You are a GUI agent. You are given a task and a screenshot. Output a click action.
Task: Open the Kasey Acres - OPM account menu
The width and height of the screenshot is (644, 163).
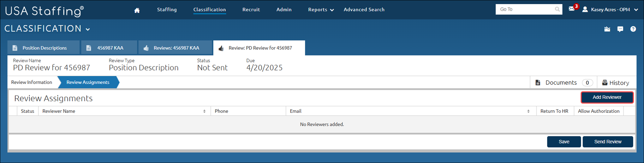pos(614,10)
